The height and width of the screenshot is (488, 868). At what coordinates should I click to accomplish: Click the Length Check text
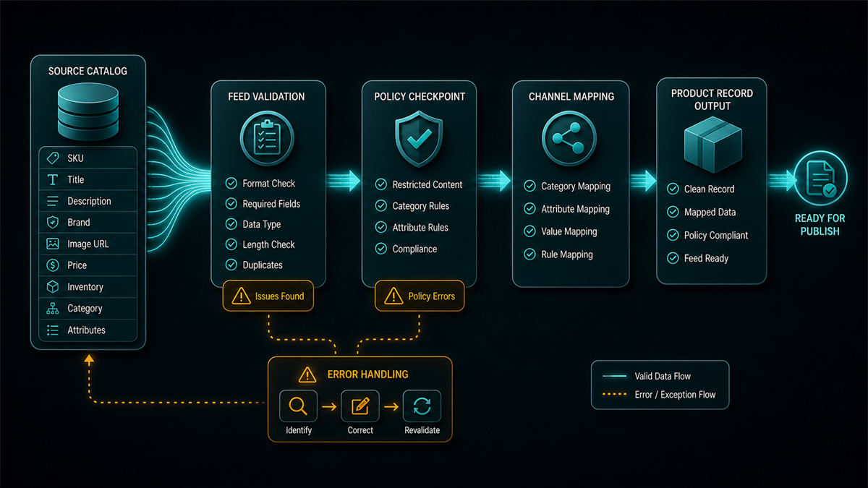click(269, 245)
